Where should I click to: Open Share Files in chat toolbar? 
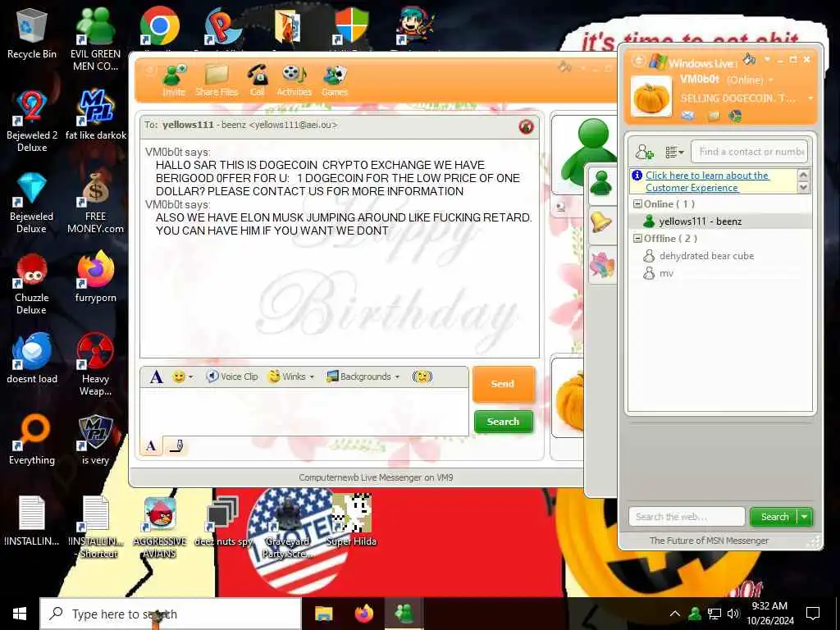[x=217, y=80]
